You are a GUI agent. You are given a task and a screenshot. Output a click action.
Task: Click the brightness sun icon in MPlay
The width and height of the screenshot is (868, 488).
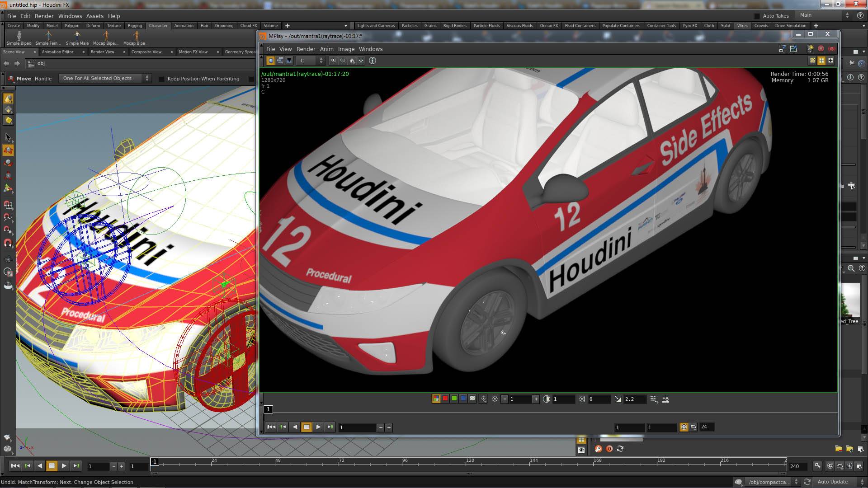point(495,399)
